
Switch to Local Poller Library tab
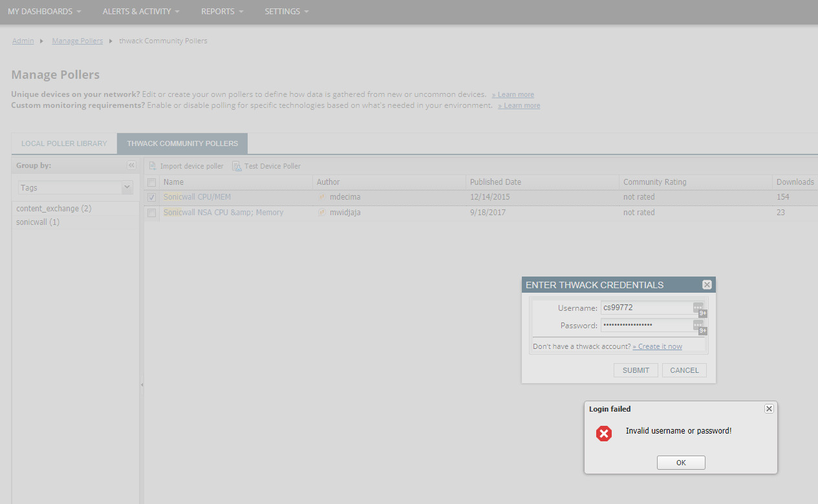pyautogui.click(x=64, y=143)
